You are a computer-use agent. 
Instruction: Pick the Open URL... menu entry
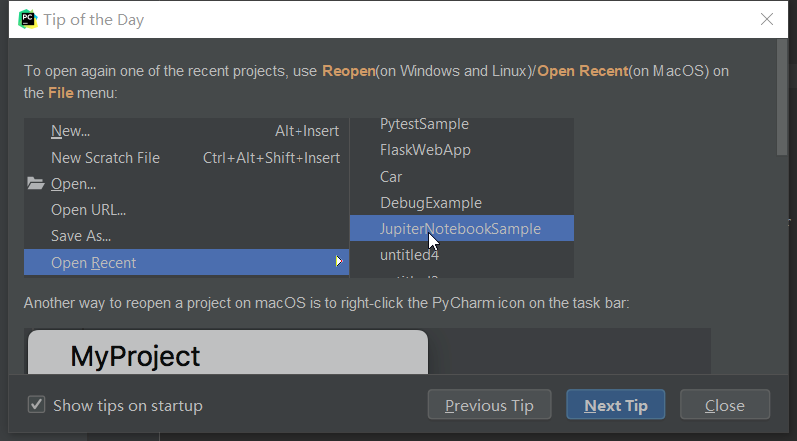(88, 210)
